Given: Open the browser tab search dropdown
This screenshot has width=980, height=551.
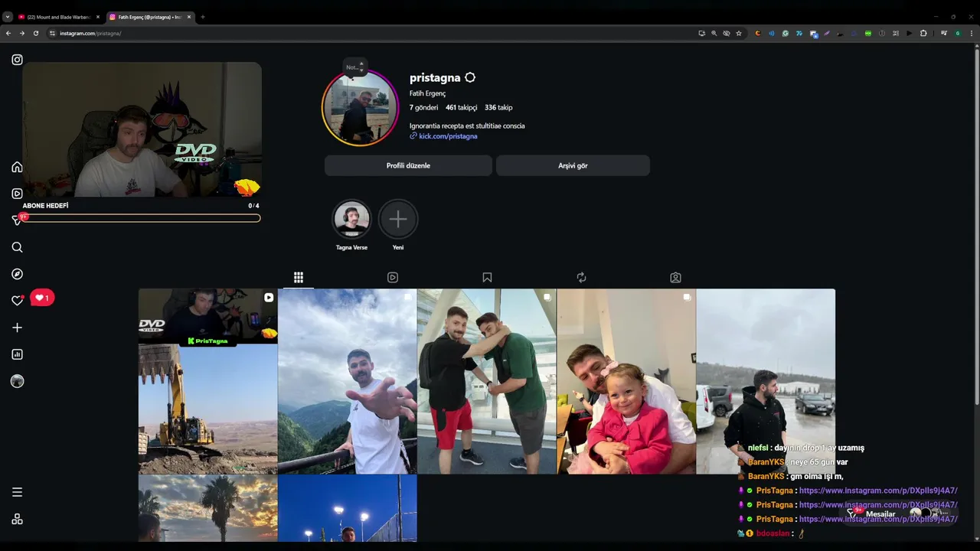Looking at the screenshot, I should click(8, 17).
